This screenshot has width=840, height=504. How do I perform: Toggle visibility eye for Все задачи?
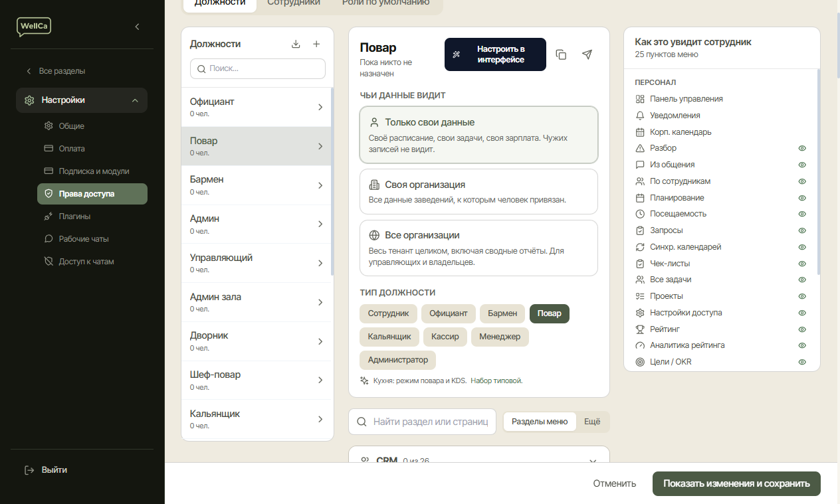802,280
